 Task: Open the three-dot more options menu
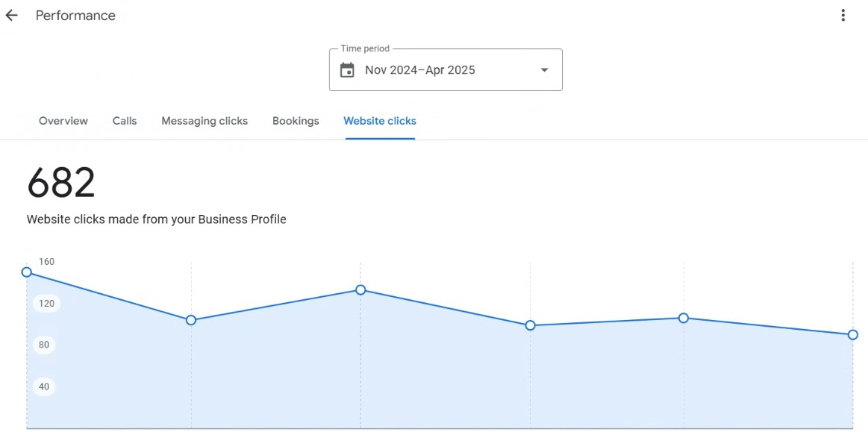pyautogui.click(x=843, y=16)
